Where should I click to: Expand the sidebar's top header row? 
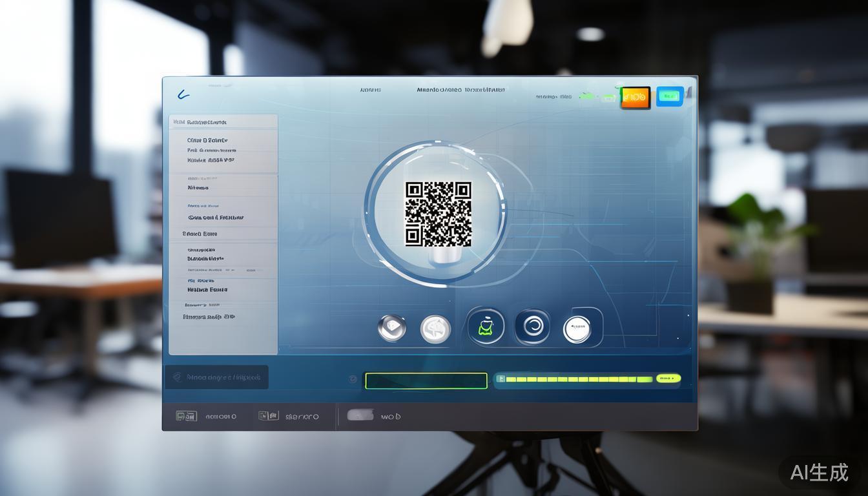pyautogui.click(x=223, y=122)
